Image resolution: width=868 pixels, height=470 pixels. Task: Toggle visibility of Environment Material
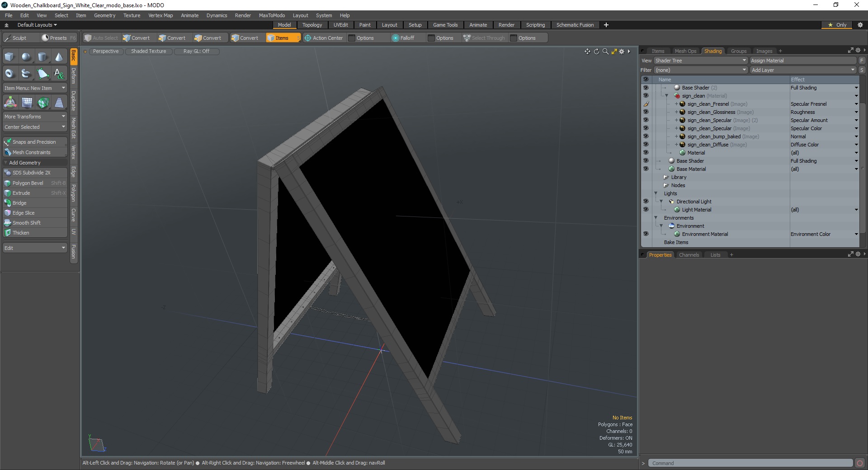click(646, 234)
